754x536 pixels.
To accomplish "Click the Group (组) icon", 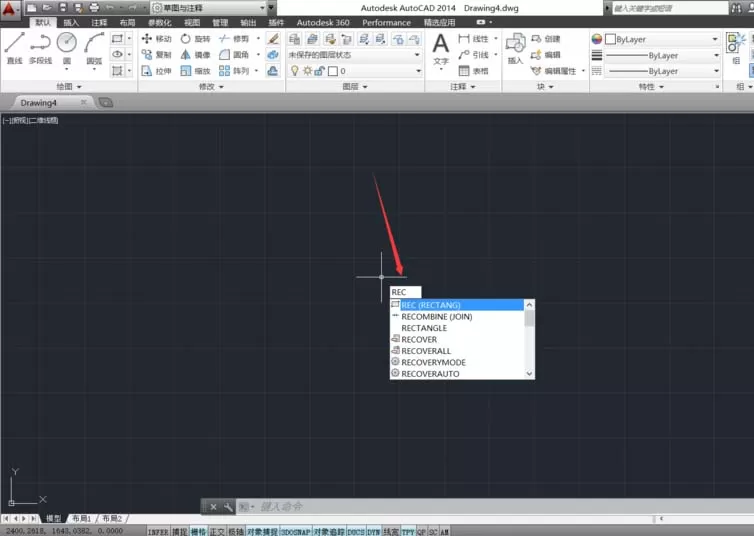I will [x=736, y=48].
